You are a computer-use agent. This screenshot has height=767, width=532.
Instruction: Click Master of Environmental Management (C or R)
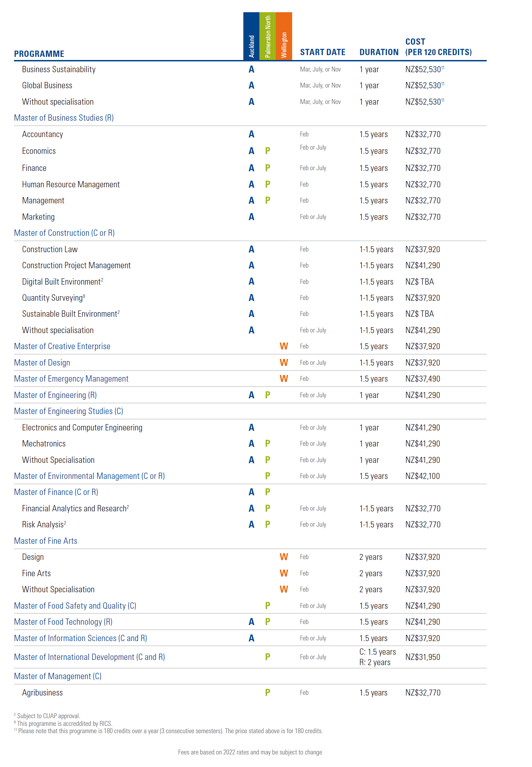[x=89, y=476]
